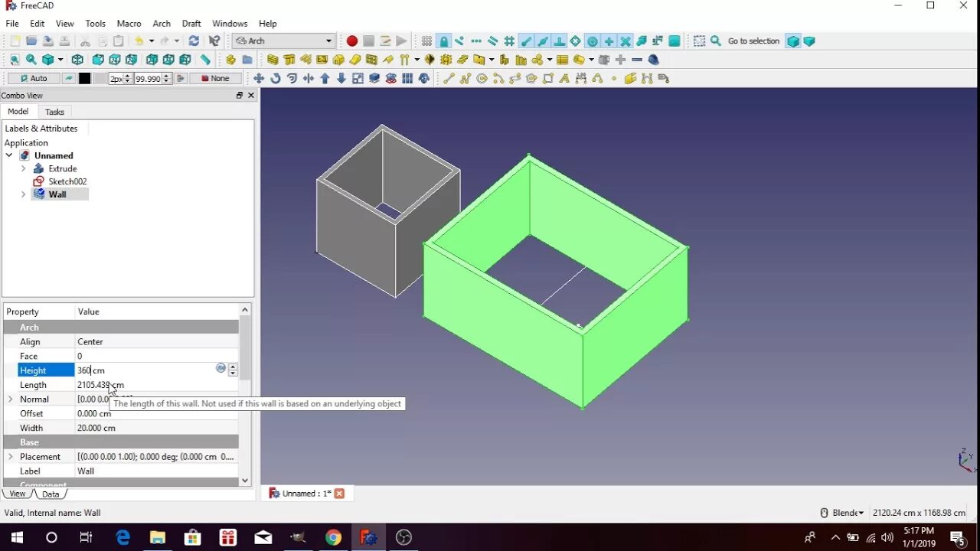Select the Draft Rectangle tool
The image size is (980, 551).
pyautogui.click(x=548, y=78)
